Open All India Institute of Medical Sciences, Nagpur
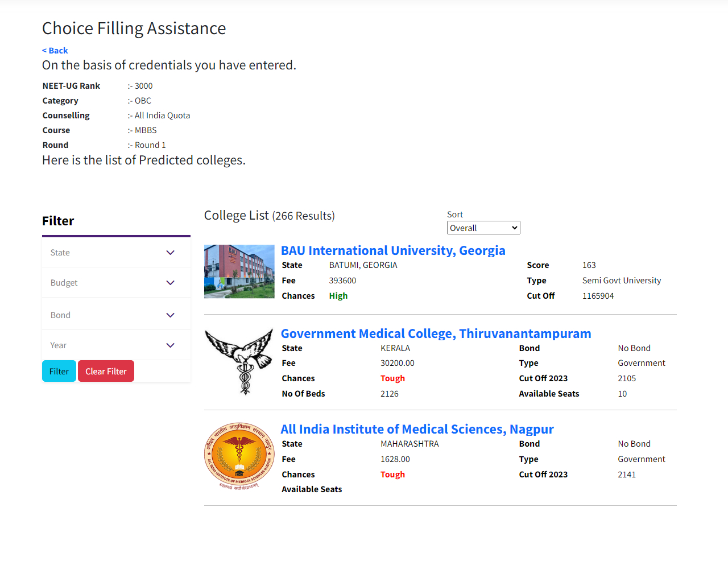The image size is (728, 569). pyautogui.click(x=417, y=429)
